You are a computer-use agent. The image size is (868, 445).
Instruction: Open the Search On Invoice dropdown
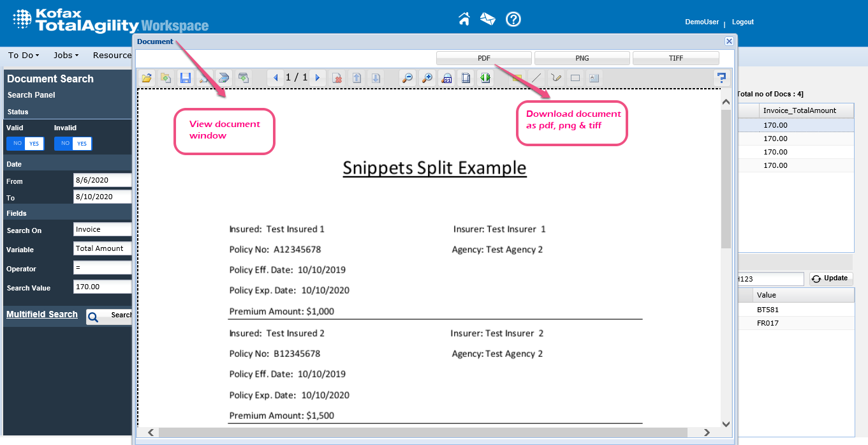102,229
